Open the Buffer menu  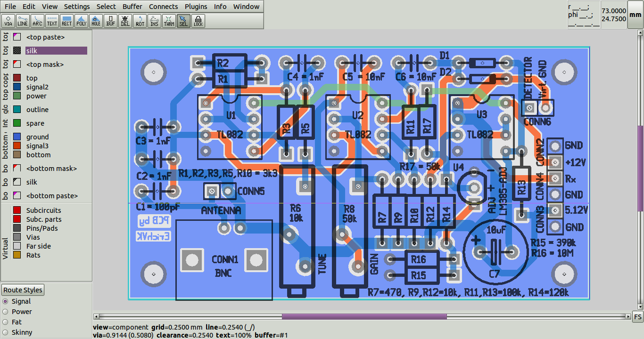tap(132, 7)
